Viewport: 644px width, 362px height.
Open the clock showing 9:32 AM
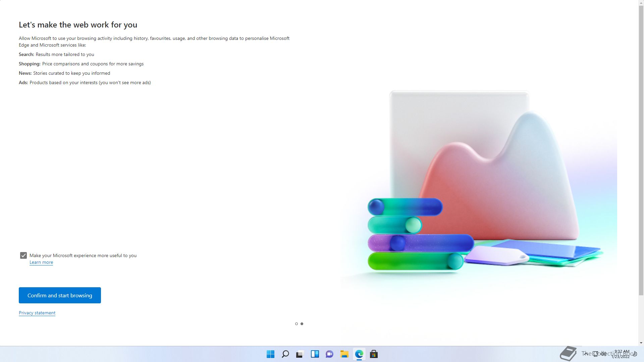pyautogui.click(x=621, y=354)
